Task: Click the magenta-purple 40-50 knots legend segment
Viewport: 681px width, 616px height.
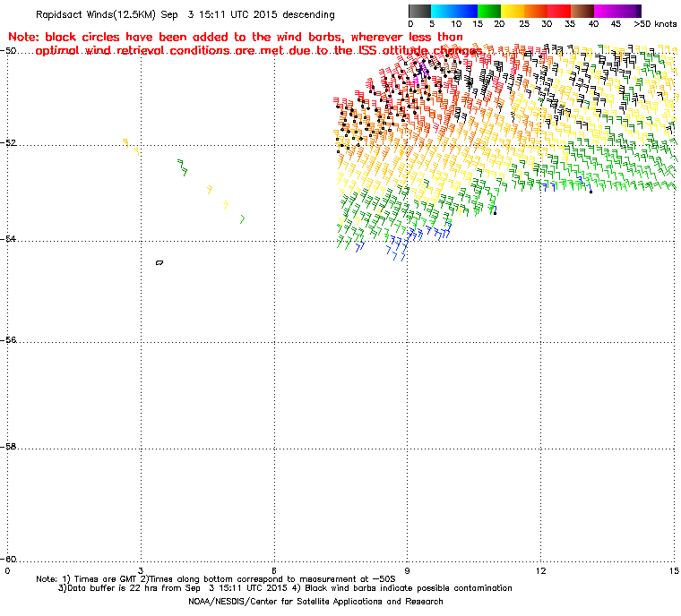Action: (x=617, y=11)
